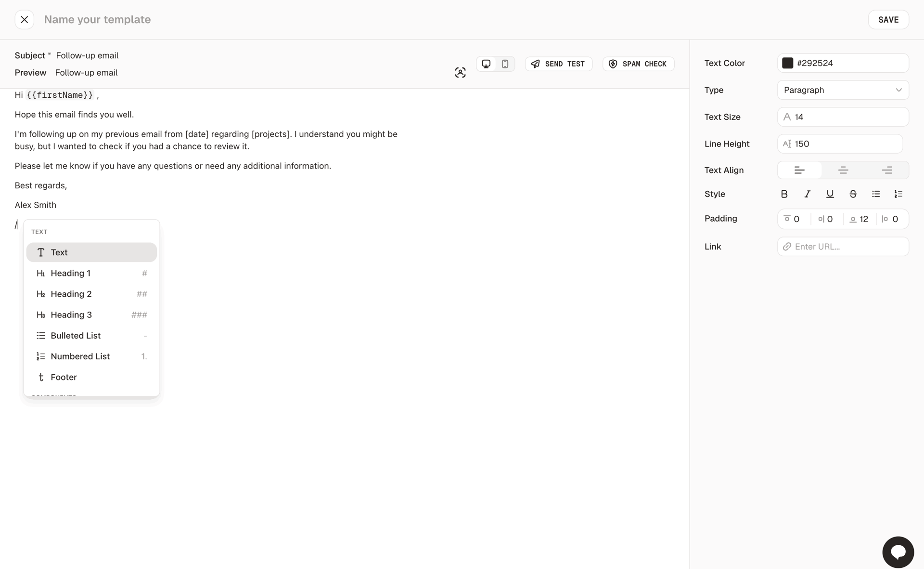Toggle italic style
This screenshot has height=578, width=924.
(807, 194)
